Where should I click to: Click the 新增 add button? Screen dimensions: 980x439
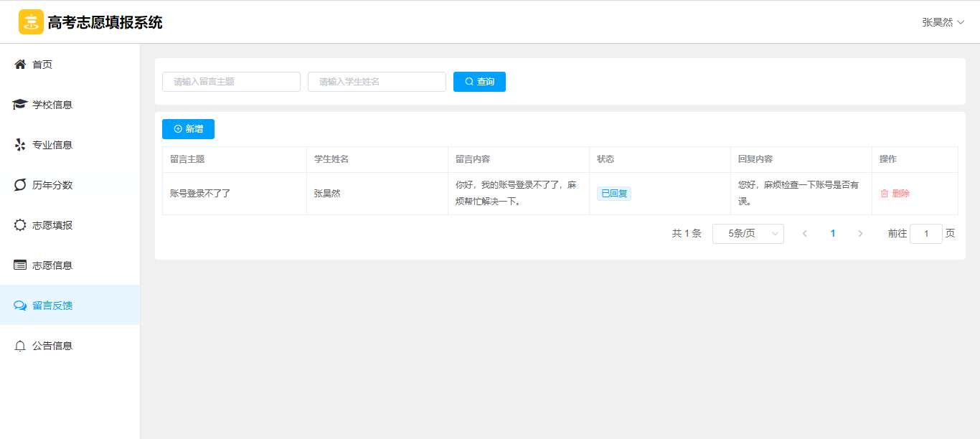(x=188, y=129)
